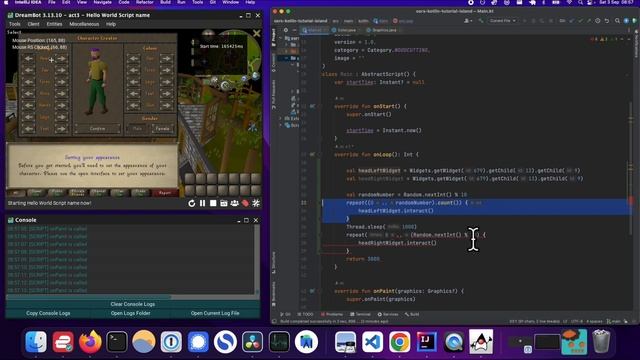Open Firefox from the Dock
Image resolution: width=640 pixels, height=360 pixels.
[x=90, y=342]
